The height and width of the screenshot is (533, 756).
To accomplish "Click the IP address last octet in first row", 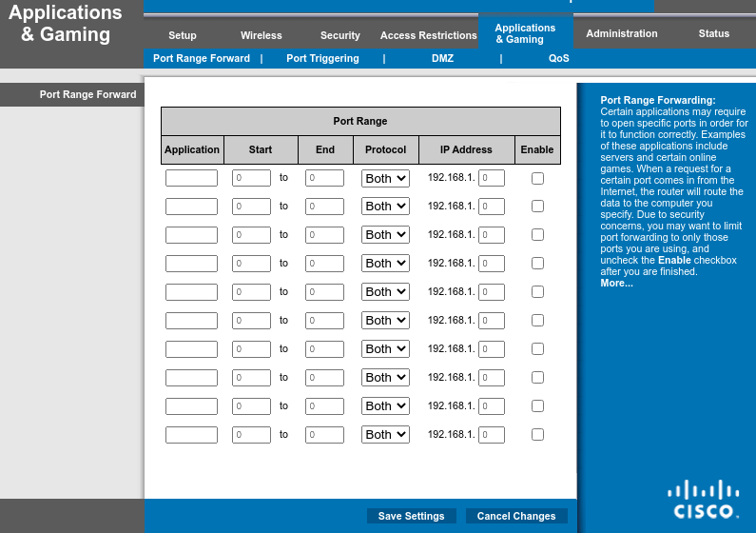I will pyautogui.click(x=492, y=178).
